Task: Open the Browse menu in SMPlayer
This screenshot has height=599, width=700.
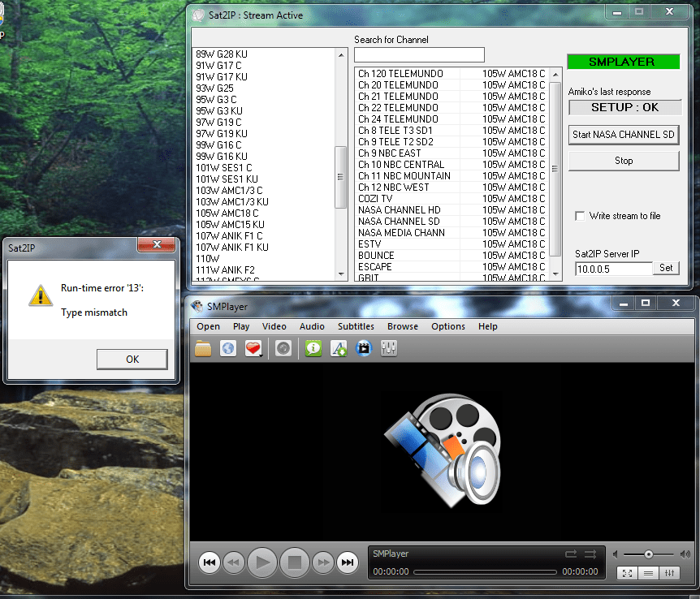Action: click(403, 326)
